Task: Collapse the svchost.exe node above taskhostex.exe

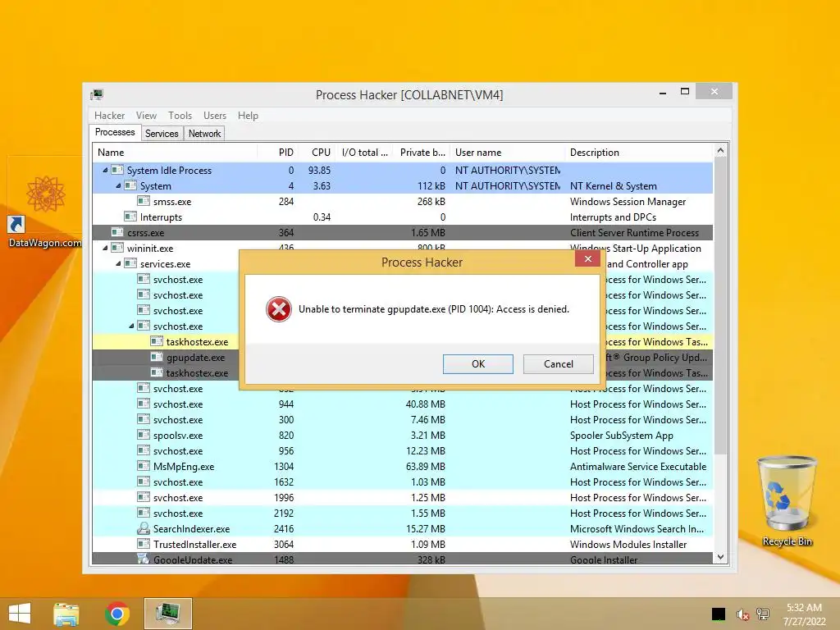Action: pos(131,326)
